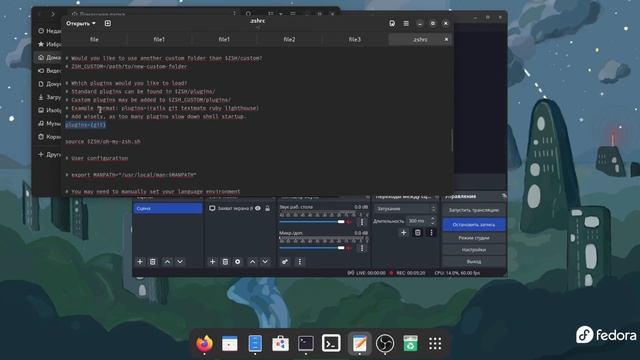
Task: Add a new source in OBS Sources panel
Action: [x=212, y=262]
